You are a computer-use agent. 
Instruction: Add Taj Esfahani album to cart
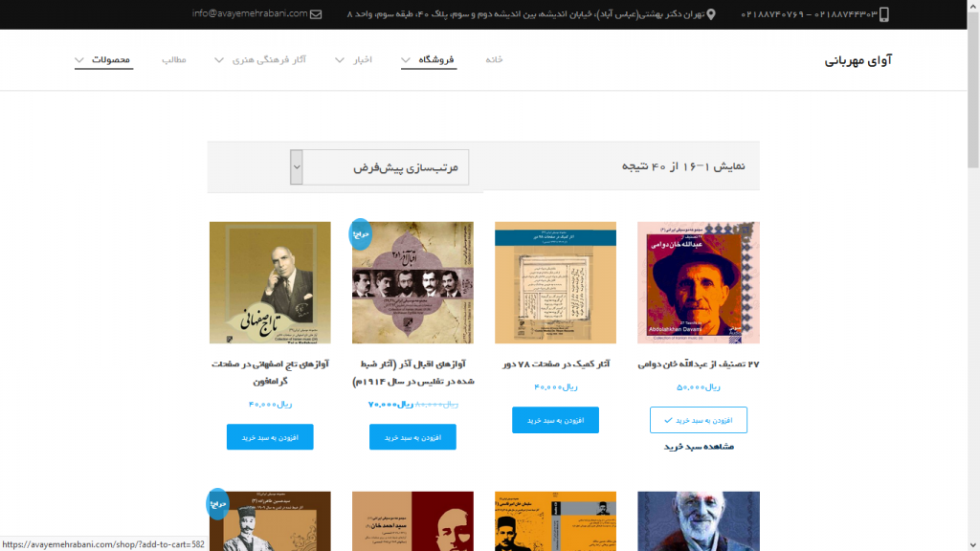point(270,436)
